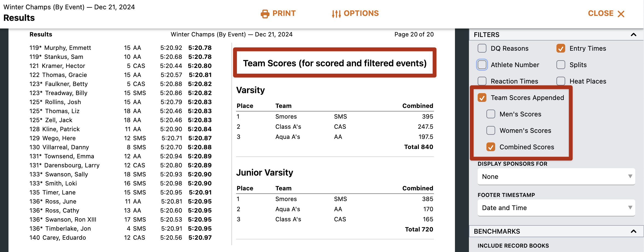Click the OPTIONS button label
The image size is (644, 252).
coord(361,13)
